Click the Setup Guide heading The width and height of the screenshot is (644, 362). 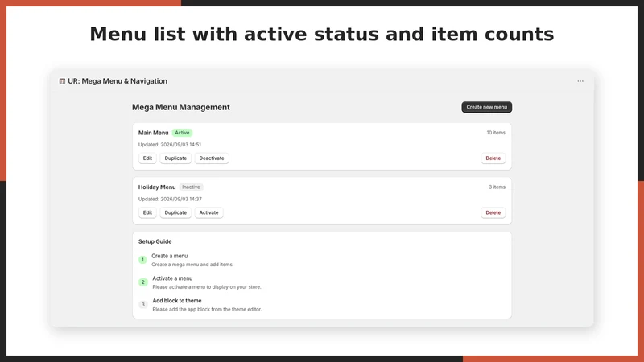click(x=155, y=241)
